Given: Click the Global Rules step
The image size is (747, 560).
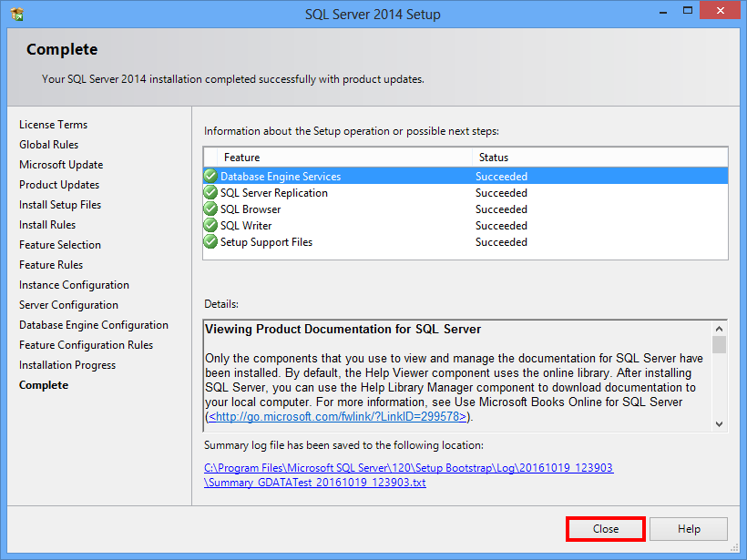Looking at the screenshot, I should tap(48, 144).
